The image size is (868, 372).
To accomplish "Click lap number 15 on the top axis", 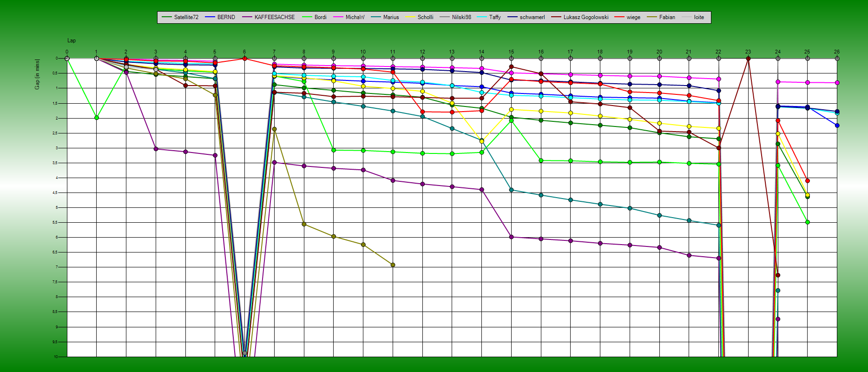I will coord(511,52).
